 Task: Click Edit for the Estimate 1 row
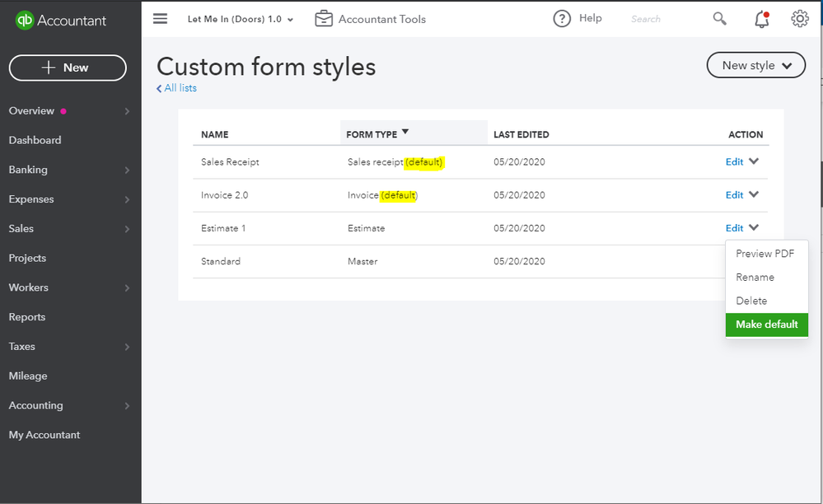click(734, 228)
